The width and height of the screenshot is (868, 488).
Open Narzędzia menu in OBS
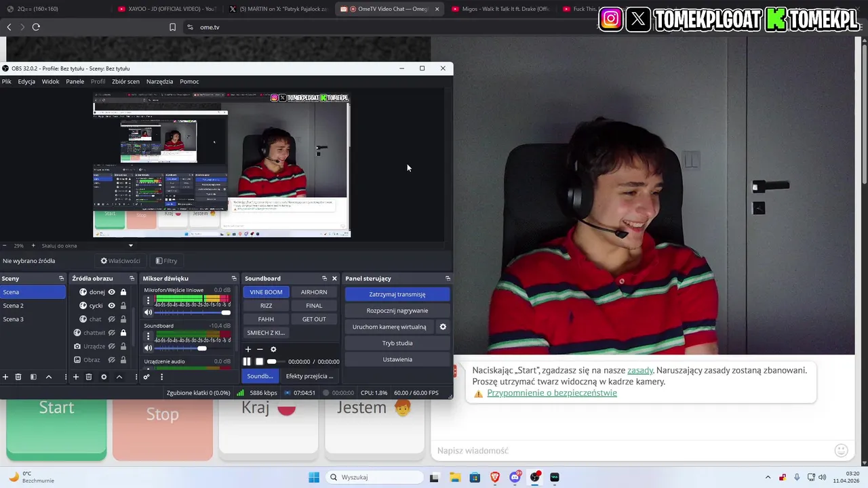click(x=160, y=81)
